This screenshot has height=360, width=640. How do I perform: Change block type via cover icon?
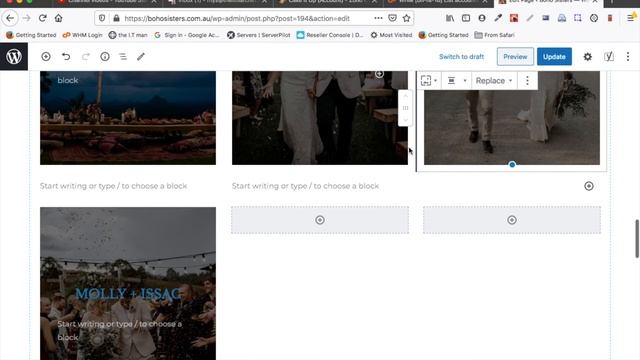(429, 80)
